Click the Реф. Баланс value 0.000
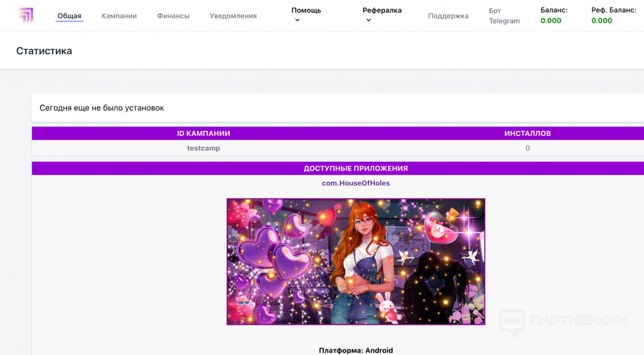Screen dimensions: 644x355 click(602, 21)
